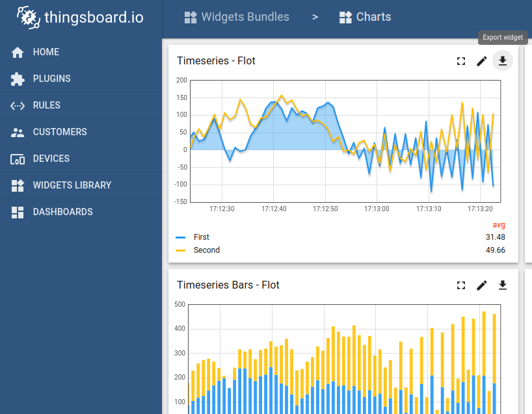Screen dimensions: 532x414
Task: Click the Customers people icon
Action: (18, 132)
